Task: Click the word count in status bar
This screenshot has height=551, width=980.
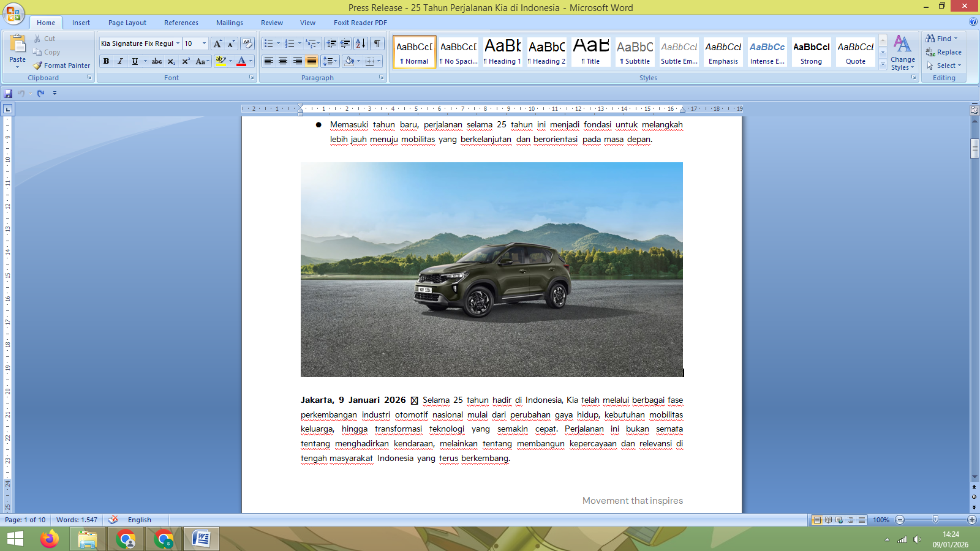Action: (x=77, y=520)
